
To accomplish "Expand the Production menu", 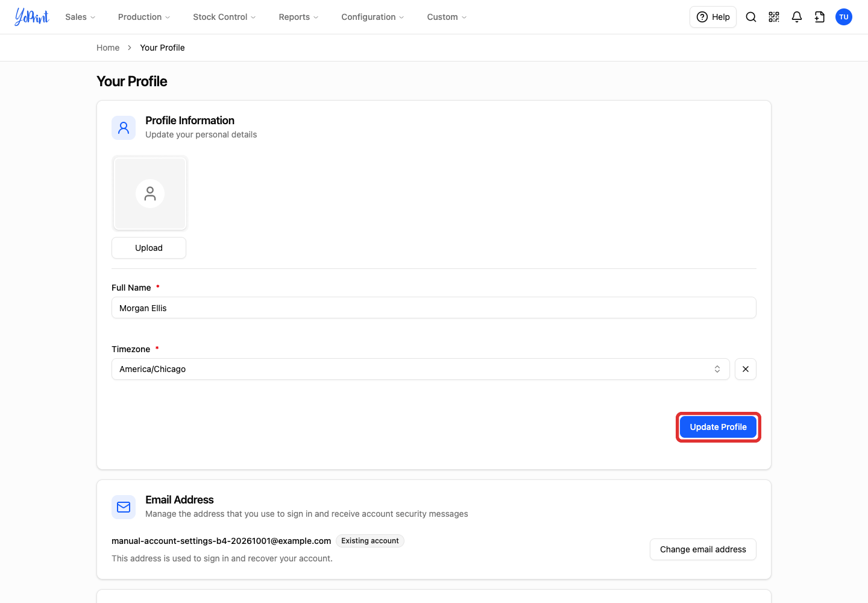I will (144, 17).
